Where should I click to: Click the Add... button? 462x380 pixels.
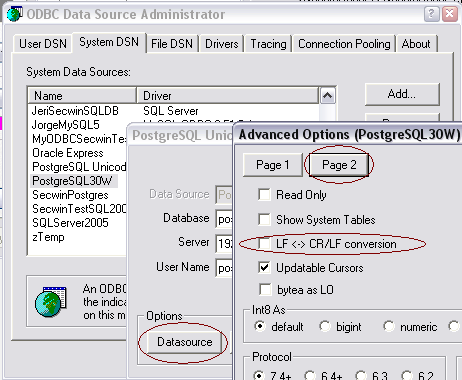(x=402, y=94)
